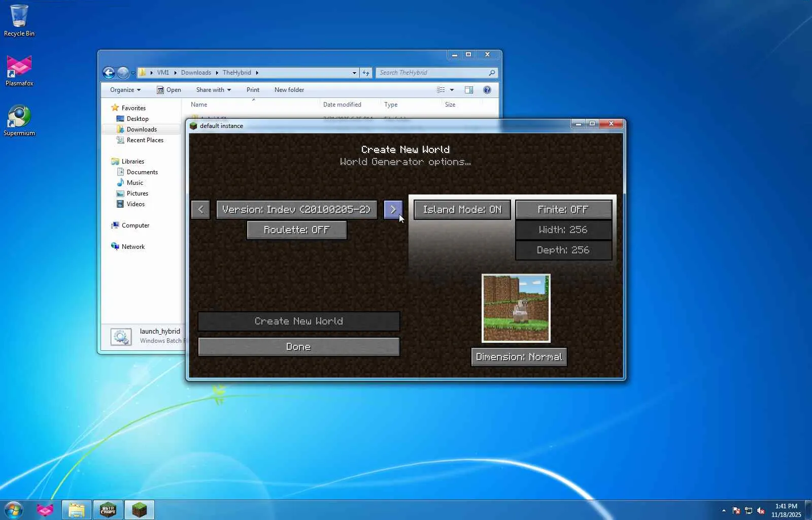Go forward in the Explorer window

click(x=123, y=73)
